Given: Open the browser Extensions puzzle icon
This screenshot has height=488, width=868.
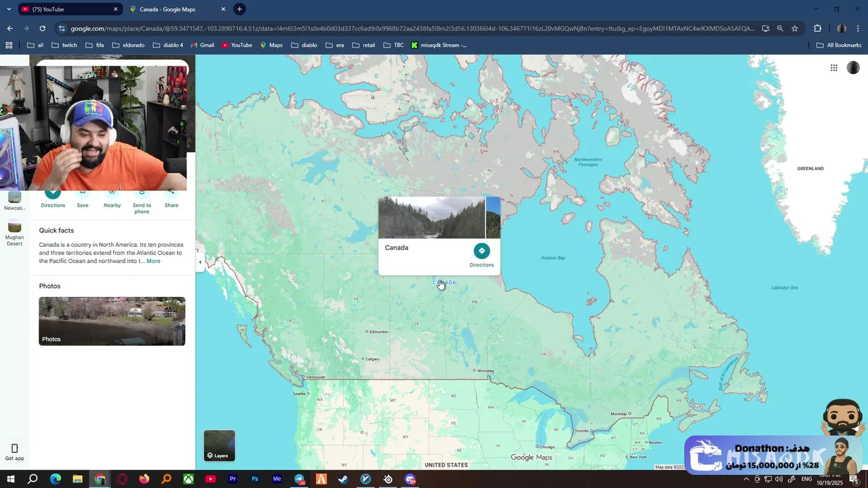Looking at the screenshot, I should click(817, 28).
